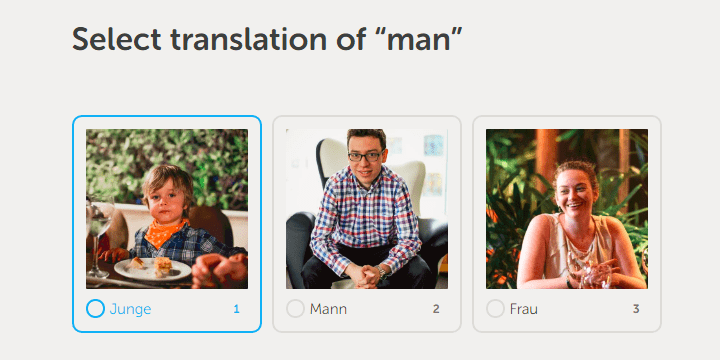Click the photo of man in plaid shirt
The image size is (720, 360).
pos(367,208)
